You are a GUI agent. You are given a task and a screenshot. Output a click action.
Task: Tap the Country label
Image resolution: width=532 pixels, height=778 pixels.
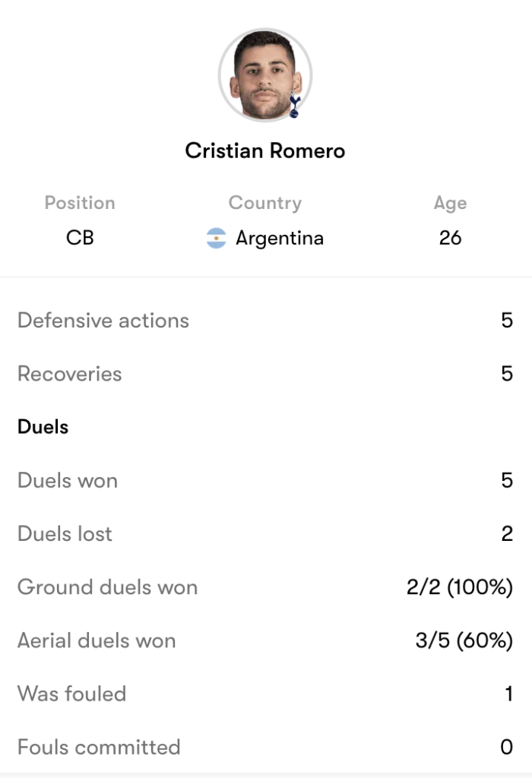tap(265, 203)
